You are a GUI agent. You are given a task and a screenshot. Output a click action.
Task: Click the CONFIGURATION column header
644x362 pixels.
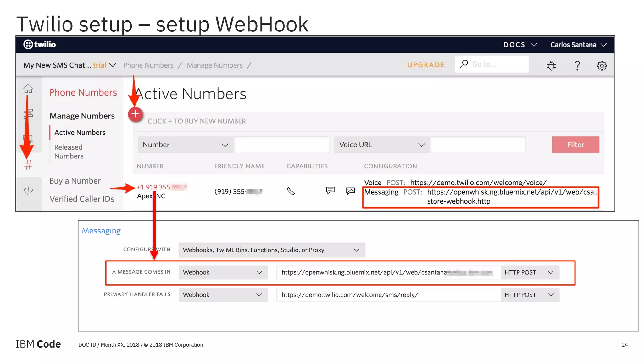pyautogui.click(x=391, y=166)
